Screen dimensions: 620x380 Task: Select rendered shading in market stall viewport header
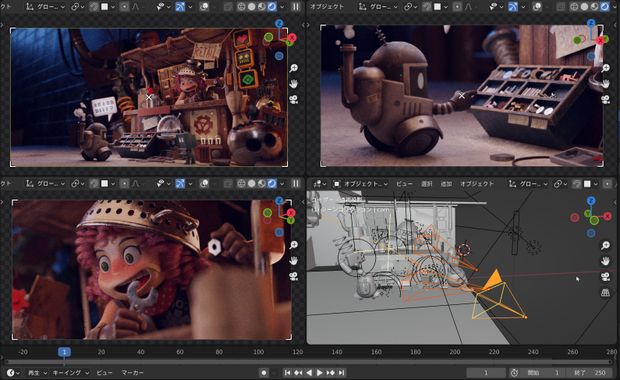click(272, 7)
